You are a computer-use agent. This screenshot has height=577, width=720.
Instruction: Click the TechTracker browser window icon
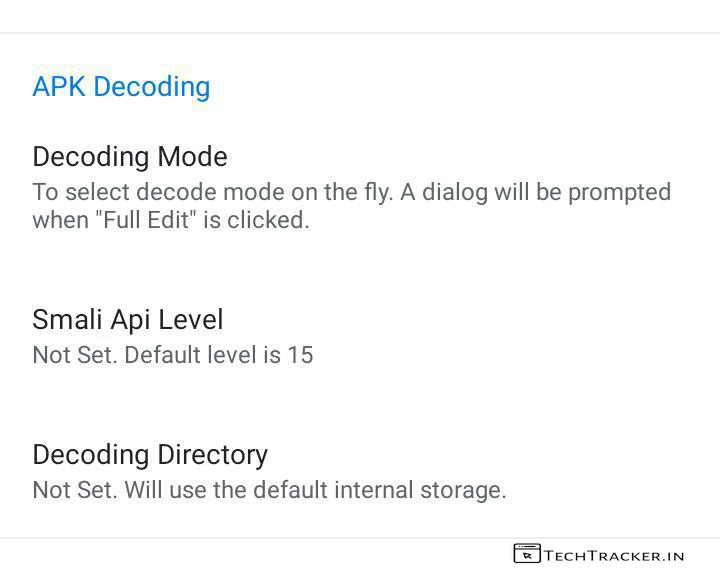[527, 554]
